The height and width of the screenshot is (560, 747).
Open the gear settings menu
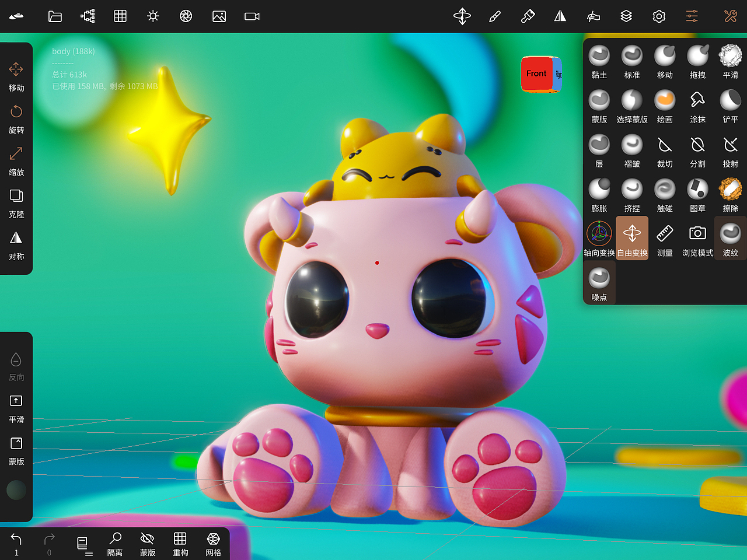(659, 16)
